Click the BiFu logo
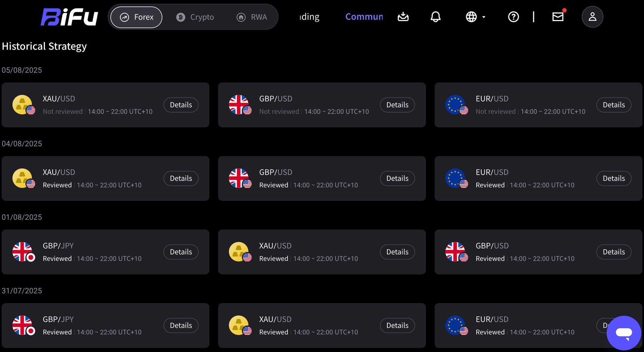Image resolution: width=644 pixels, height=352 pixels. tap(69, 17)
